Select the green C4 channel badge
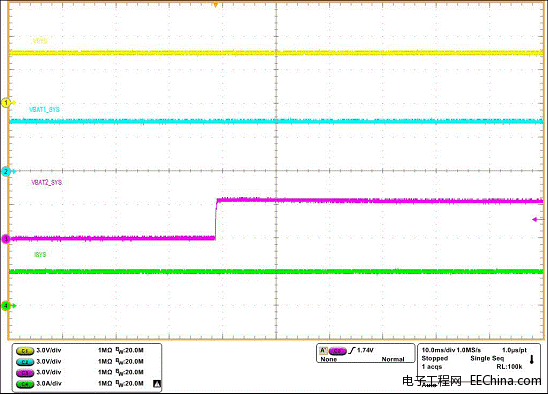This screenshot has width=548, height=394. point(25,384)
